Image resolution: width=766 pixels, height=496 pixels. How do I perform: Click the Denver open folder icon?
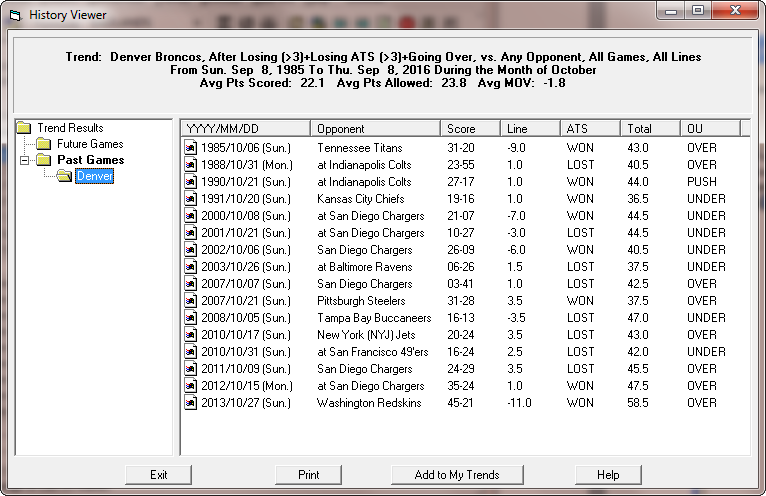(x=64, y=176)
